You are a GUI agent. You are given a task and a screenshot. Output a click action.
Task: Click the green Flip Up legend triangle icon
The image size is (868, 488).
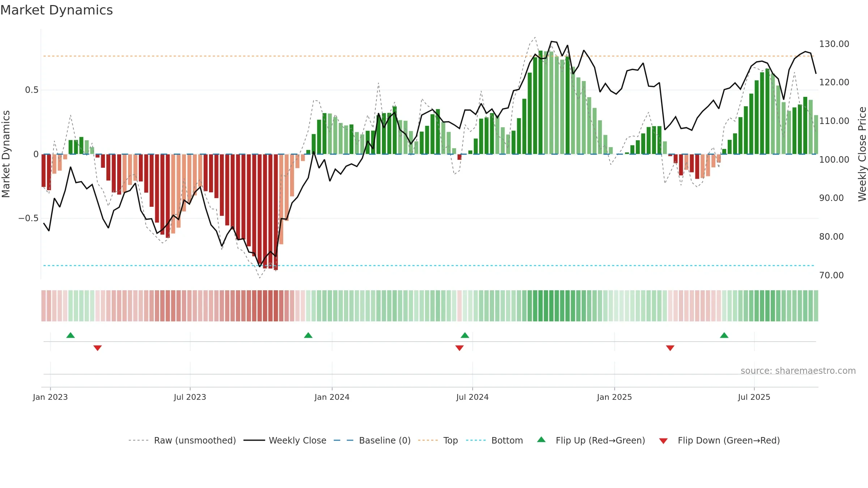tap(541, 440)
